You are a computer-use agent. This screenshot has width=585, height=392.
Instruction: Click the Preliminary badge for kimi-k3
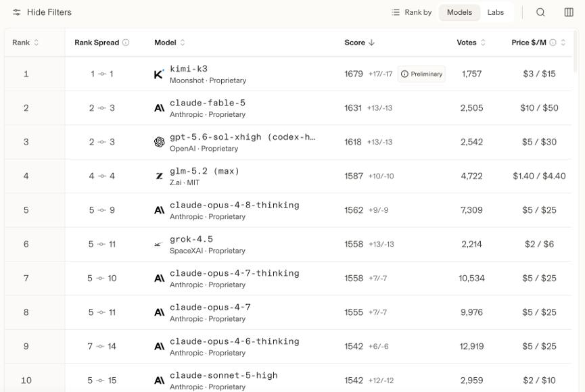(x=421, y=74)
